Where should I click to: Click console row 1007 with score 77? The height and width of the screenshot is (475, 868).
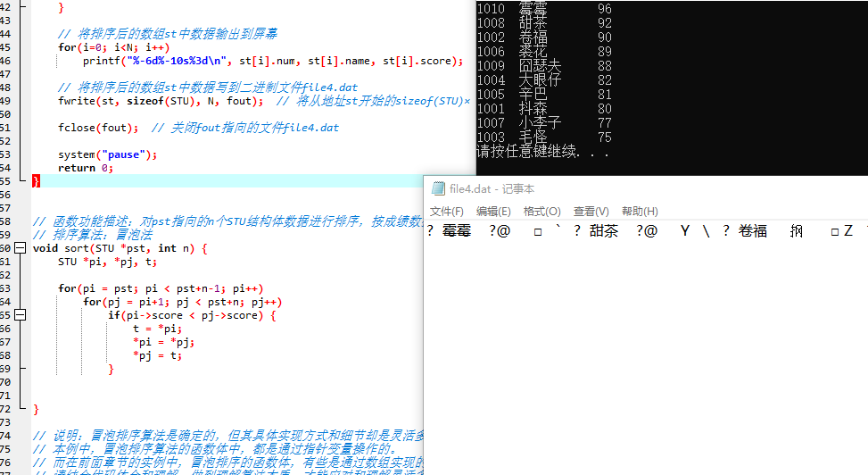tap(544, 123)
